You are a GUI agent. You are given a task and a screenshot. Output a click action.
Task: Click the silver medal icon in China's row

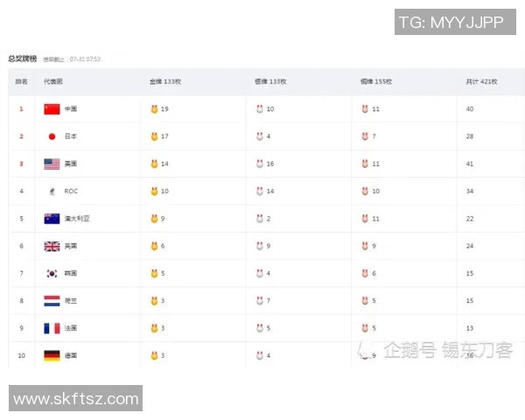pyautogui.click(x=260, y=108)
